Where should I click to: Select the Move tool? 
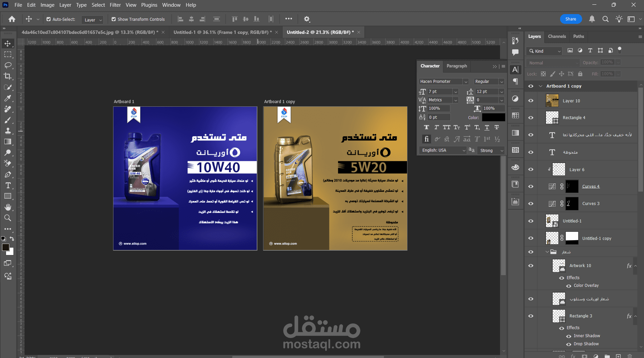(x=7, y=44)
